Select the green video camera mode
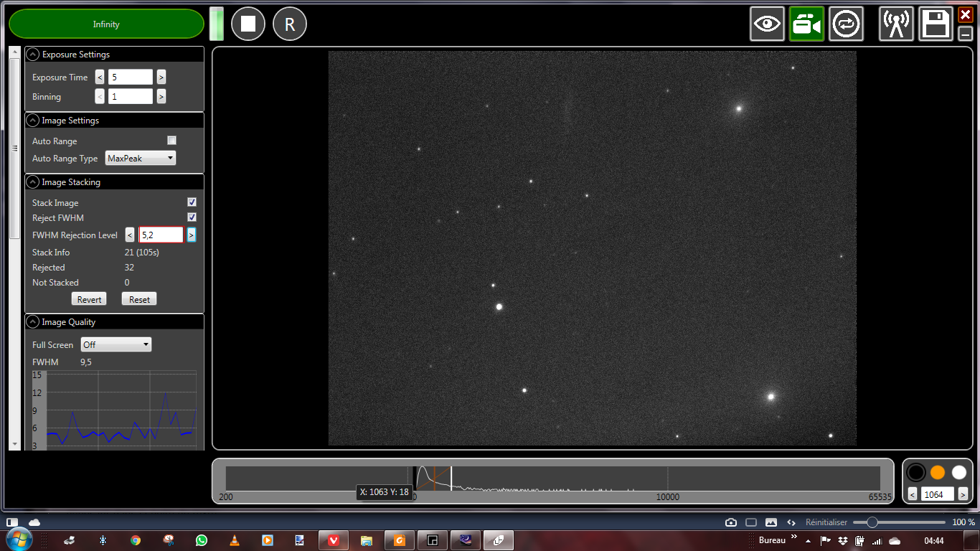The image size is (980, 551). 806,24
